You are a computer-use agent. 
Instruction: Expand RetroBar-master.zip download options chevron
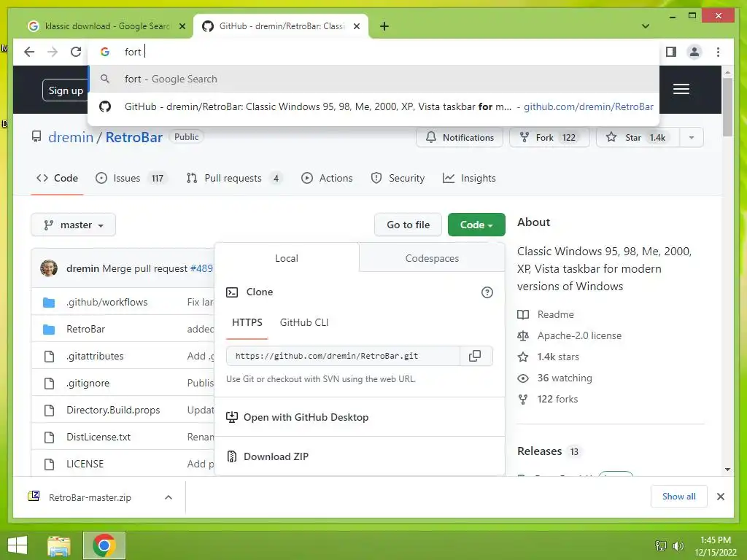click(x=169, y=497)
